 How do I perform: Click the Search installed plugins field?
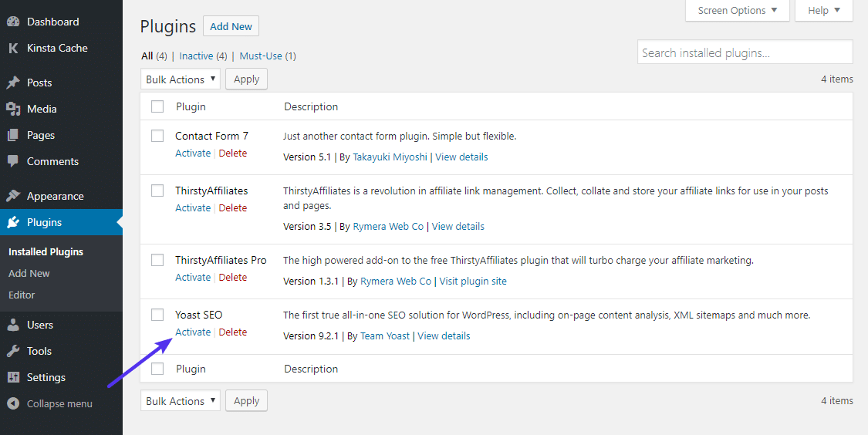pyautogui.click(x=745, y=52)
